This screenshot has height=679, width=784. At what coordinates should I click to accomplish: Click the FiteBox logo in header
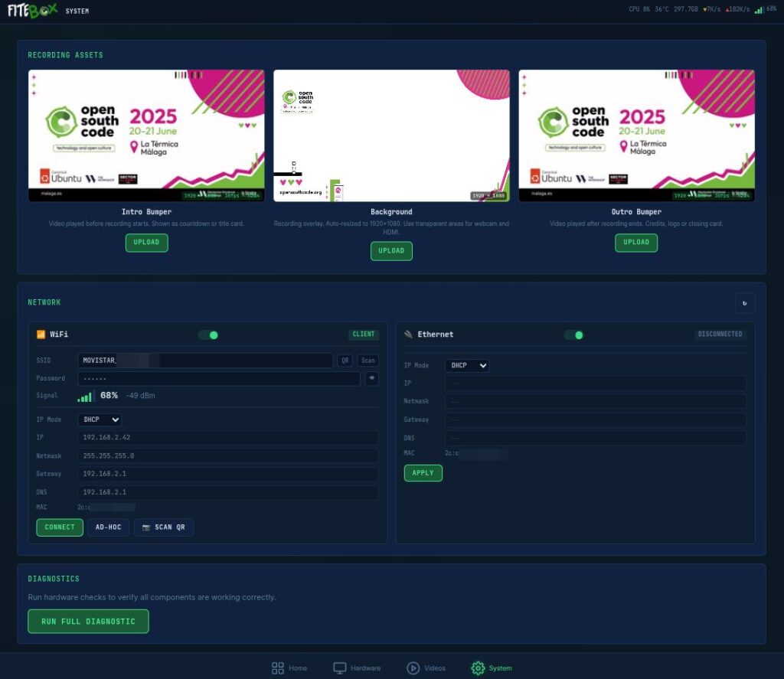[x=32, y=11]
